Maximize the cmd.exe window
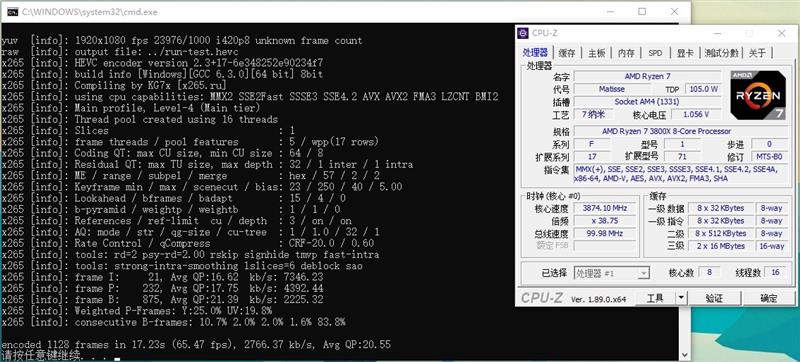800x362 pixels. pos(642,12)
